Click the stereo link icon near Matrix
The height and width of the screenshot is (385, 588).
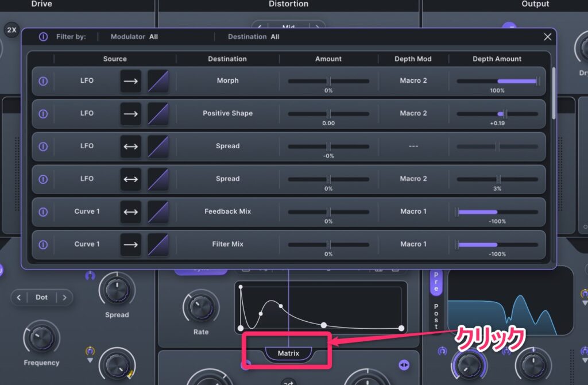click(403, 365)
